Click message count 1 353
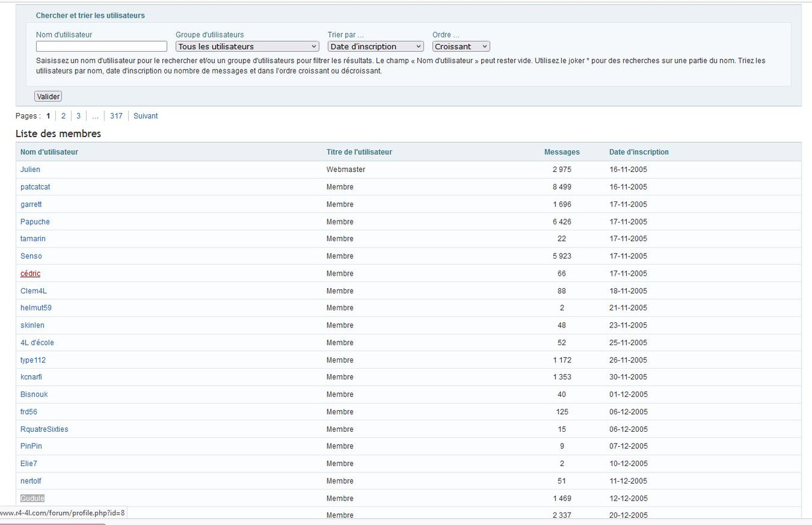This screenshot has width=812, height=525. tap(562, 377)
